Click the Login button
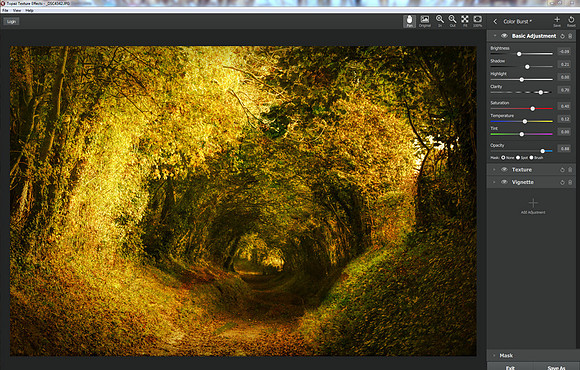 point(11,21)
